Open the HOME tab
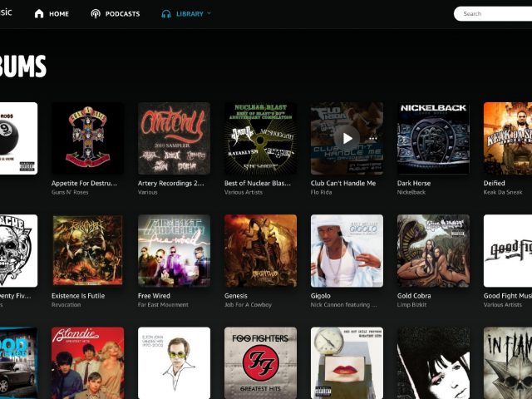532x399 pixels. (52, 13)
